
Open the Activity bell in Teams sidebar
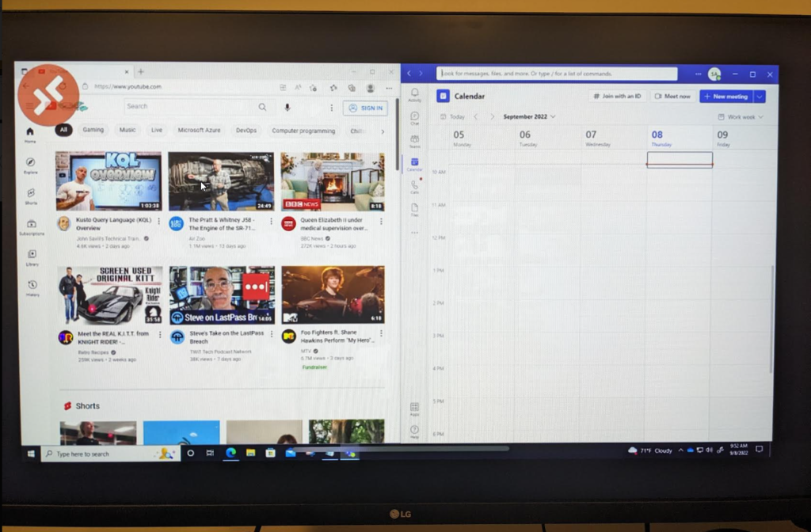coord(414,94)
